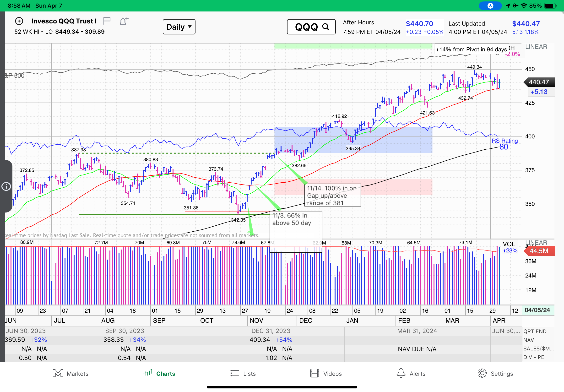Tap the S&P 500 line label
Screen dimensions: 564x392
(x=15, y=76)
